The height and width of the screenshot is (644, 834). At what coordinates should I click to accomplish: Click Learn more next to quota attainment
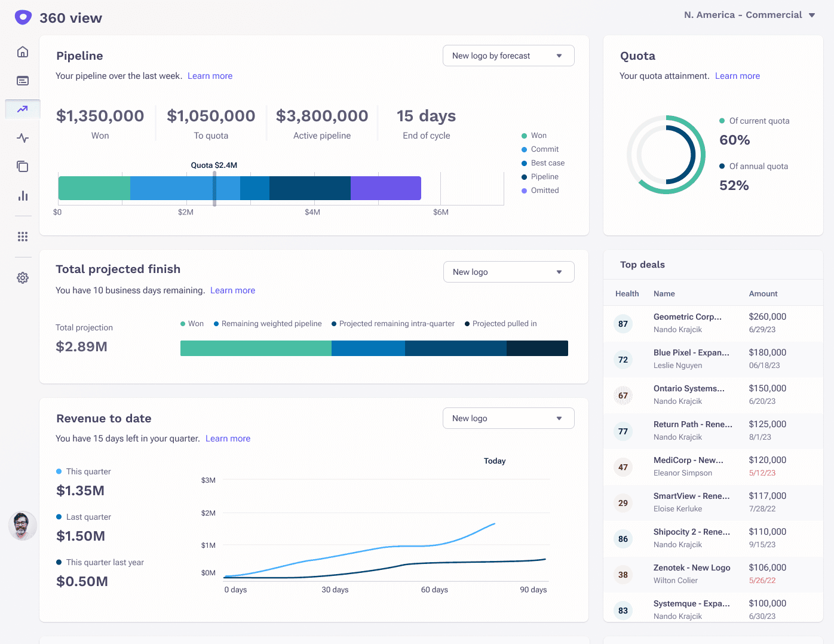click(737, 76)
